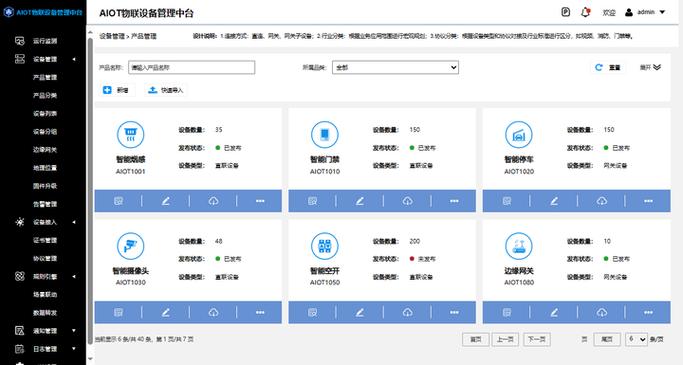Screen dimensions: 683x365
Task: Select 产品管理 in the sidebar
Action: pyautogui.click(x=45, y=77)
